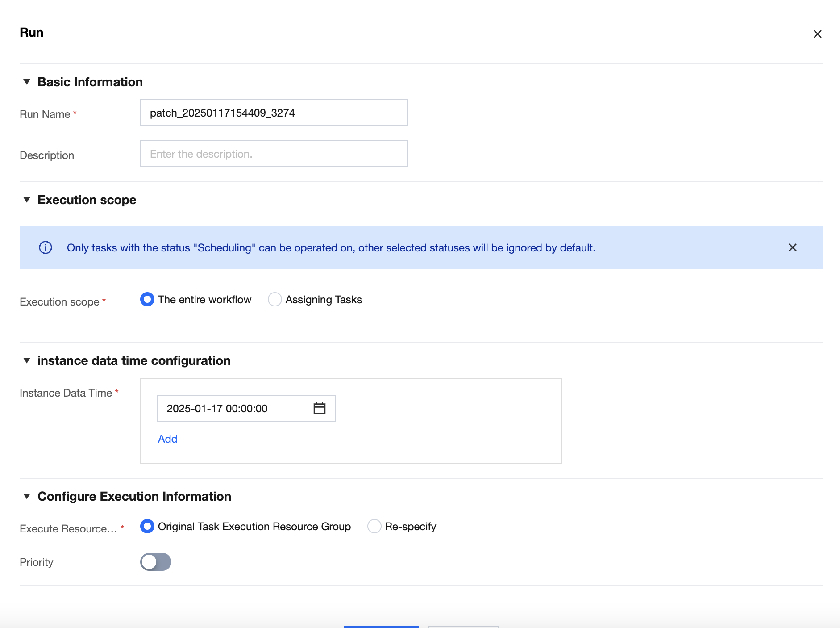Close the Run dialog
Screen dimensions: 840x628
(817, 34)
